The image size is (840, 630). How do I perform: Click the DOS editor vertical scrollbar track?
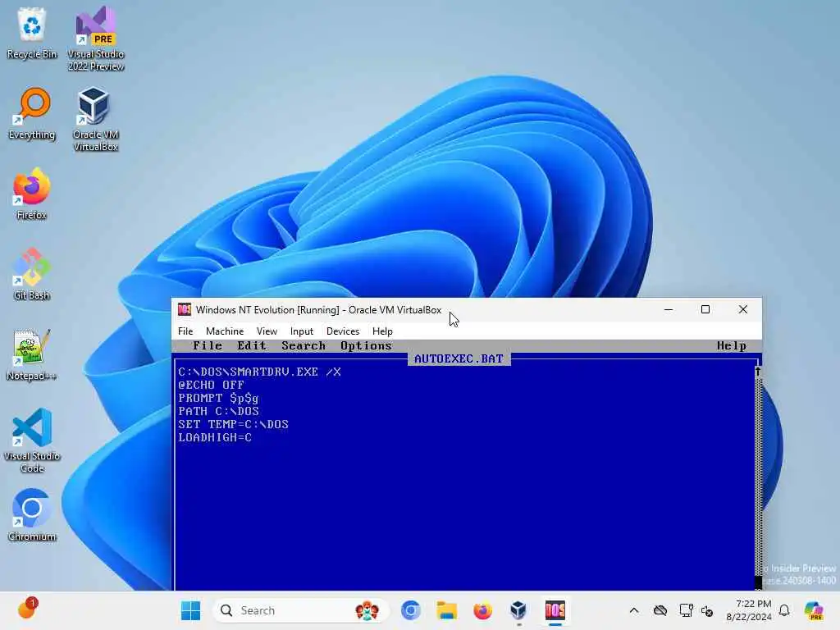(757, 477)
